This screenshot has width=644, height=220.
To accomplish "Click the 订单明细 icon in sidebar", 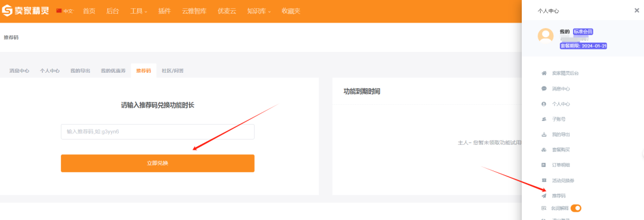I will pos(544,165).
